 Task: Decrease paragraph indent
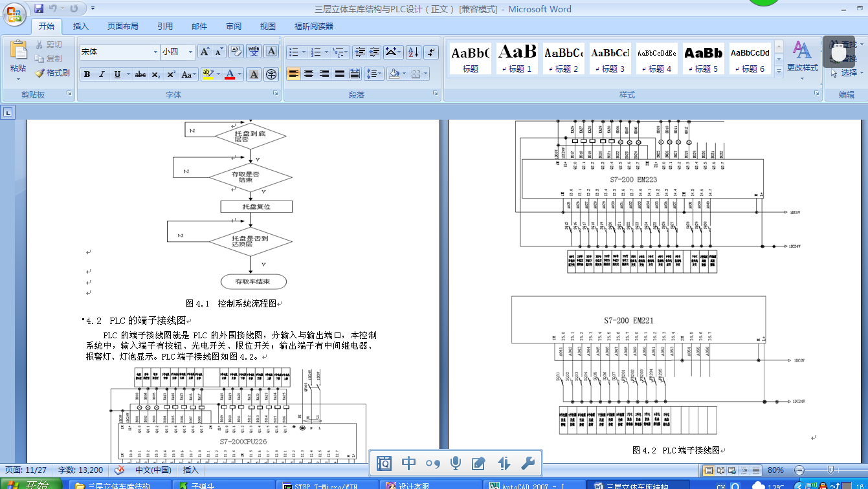pos(360,52)
